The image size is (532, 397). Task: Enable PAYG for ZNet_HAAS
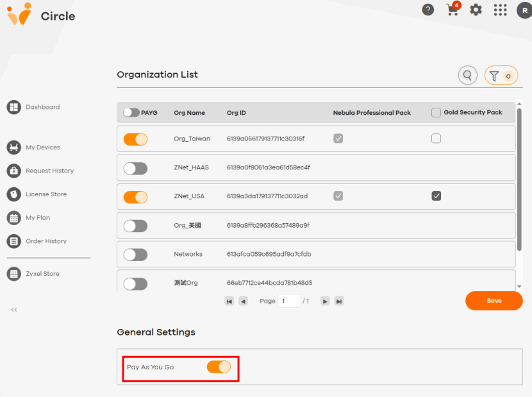click(x=135, y=169)
